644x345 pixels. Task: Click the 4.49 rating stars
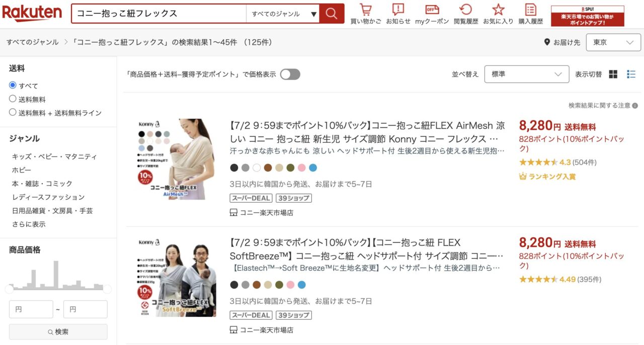point(538,280)
